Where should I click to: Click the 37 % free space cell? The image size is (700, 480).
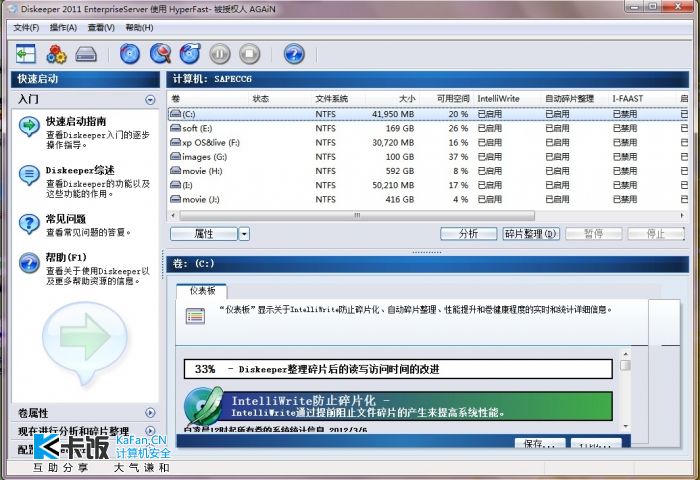458,157
